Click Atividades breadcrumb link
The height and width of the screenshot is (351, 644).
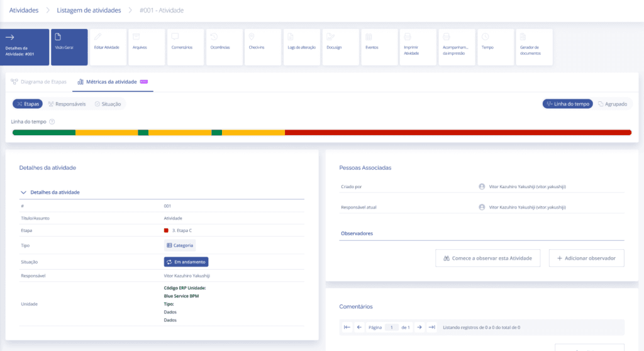24,10
